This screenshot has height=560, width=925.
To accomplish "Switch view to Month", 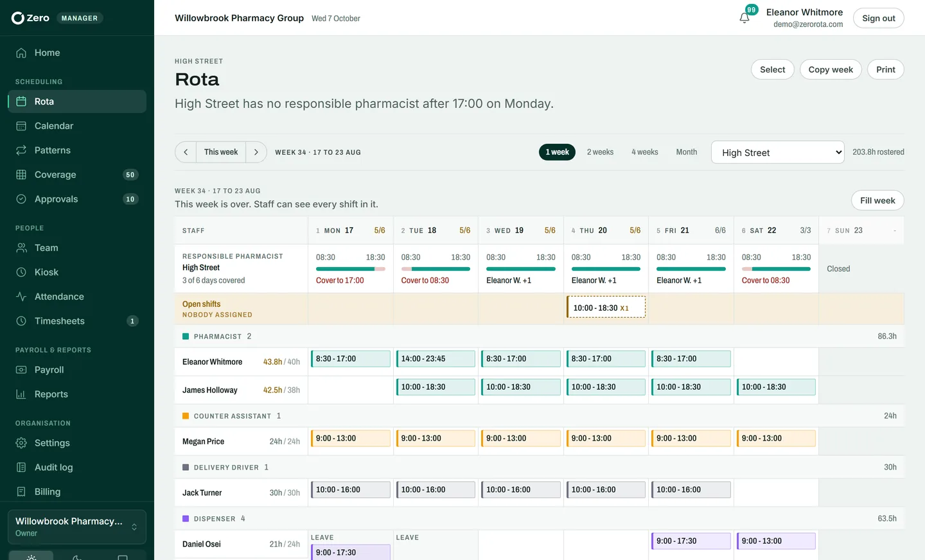I will coord(686,152).
